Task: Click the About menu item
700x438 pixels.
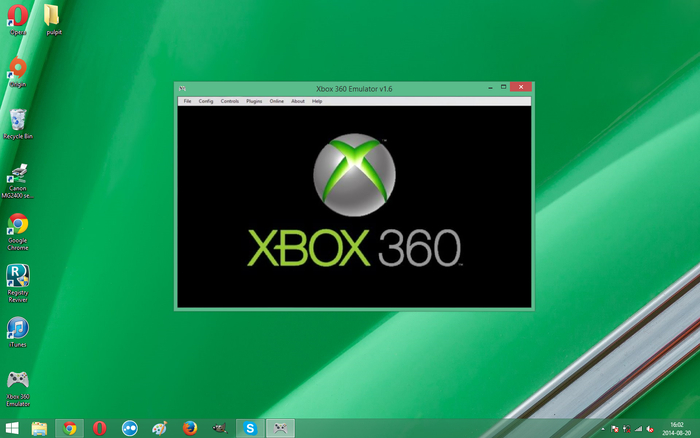Action: pyautogui.click(x=298, y=101)
